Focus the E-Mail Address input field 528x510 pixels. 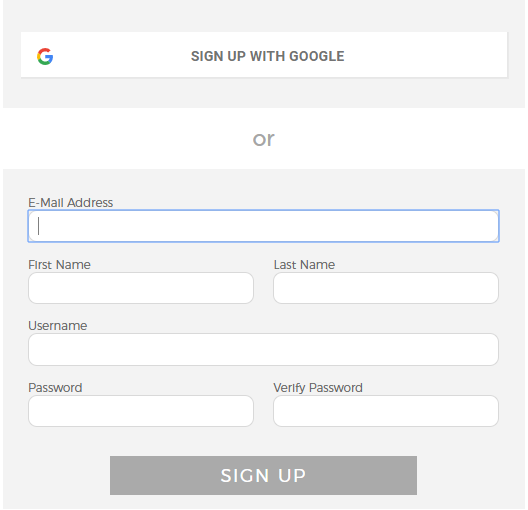[x=263, y=226]
